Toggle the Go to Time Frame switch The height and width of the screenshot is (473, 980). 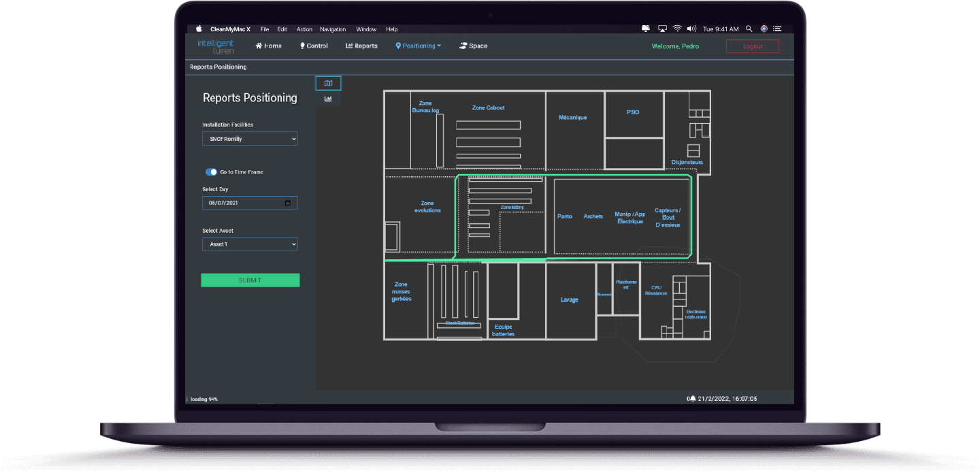click(x=211, y=172)
